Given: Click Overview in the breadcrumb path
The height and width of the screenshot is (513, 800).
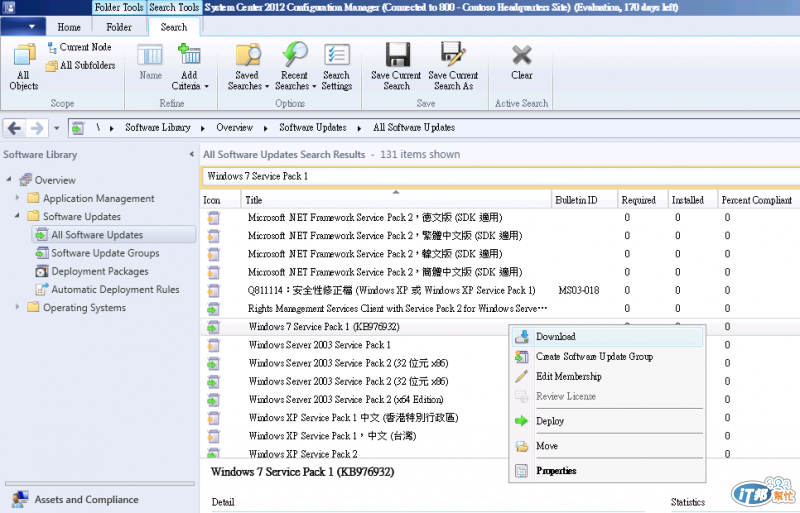Looking at the screenshot, I should tap(234, 128).
